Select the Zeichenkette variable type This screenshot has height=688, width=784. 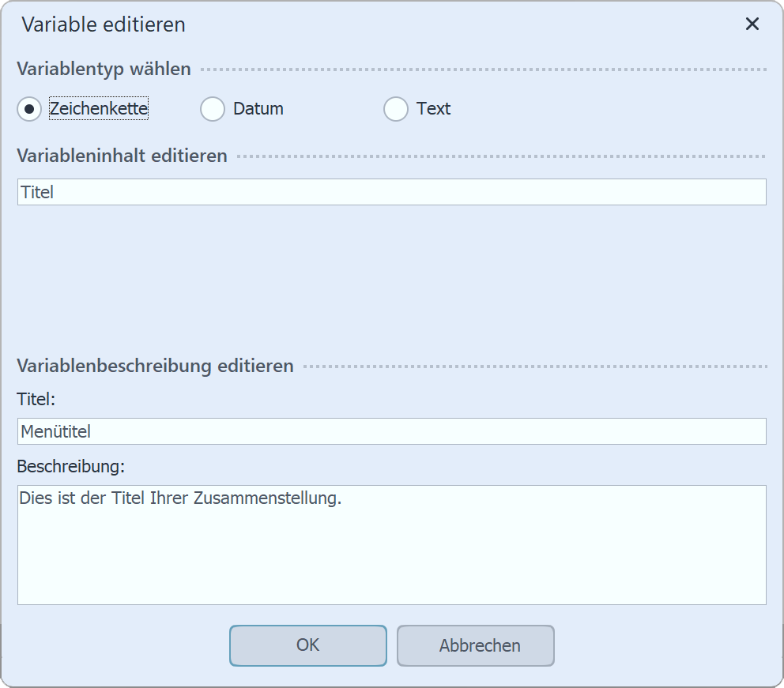pyautogui.click(x=28, y=109)
